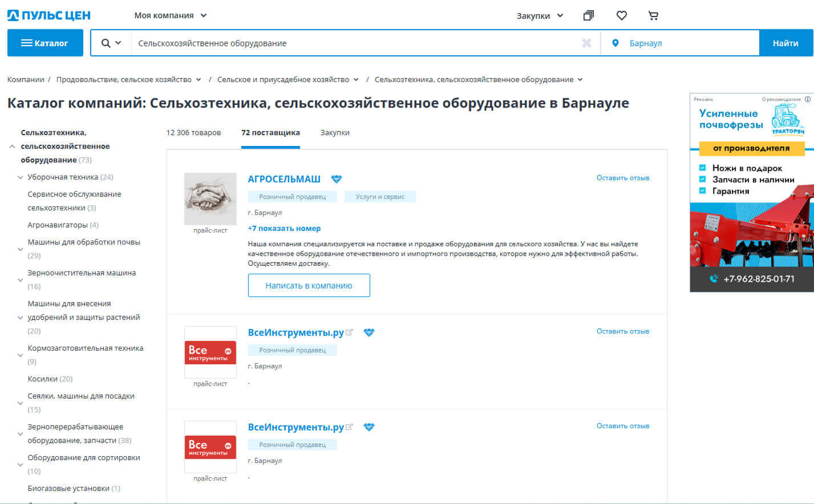Image resolution: width=814 pixels, height=504 pixels.
Task: Click the ad info icon near 'О рекламодателе'
Action: pos(807,99)
